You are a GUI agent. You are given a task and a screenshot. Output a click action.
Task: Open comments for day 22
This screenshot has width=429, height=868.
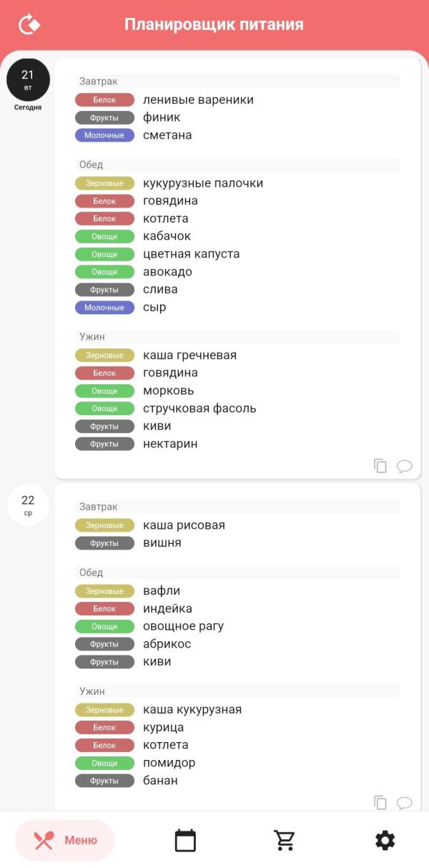pos(405,803)
